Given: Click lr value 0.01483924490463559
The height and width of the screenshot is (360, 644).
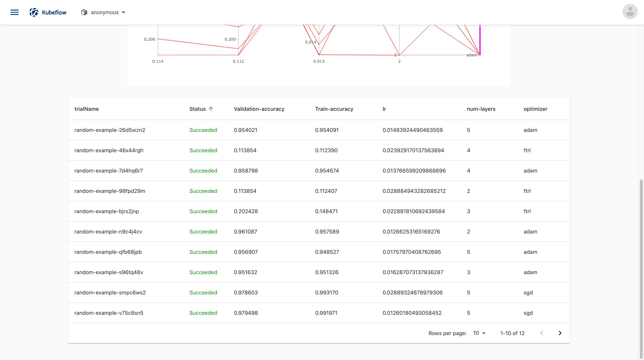Looking at the screenshot, I should pyautogui.click(x=412, y=130).
